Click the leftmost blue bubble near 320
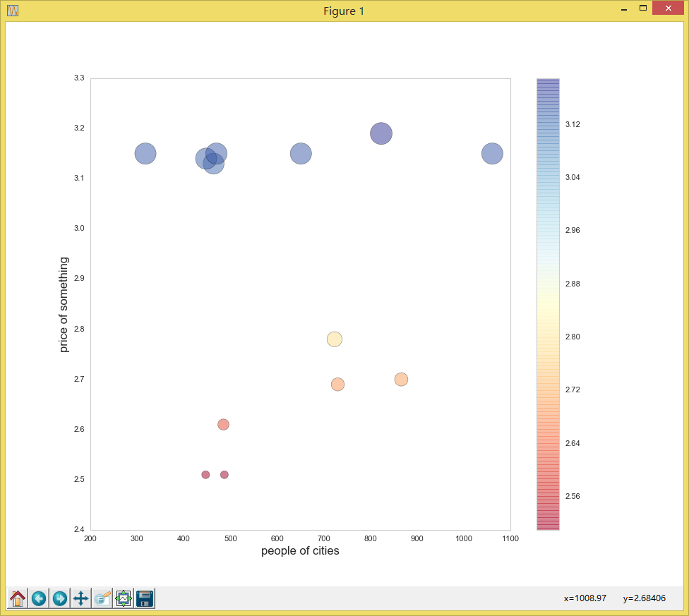 pos(145,154)
